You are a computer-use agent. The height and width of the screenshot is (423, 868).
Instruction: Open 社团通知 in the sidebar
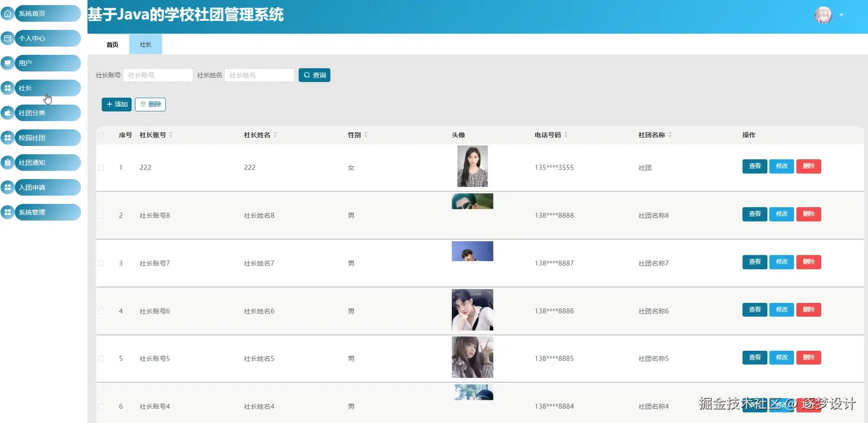tap(47, 162)
